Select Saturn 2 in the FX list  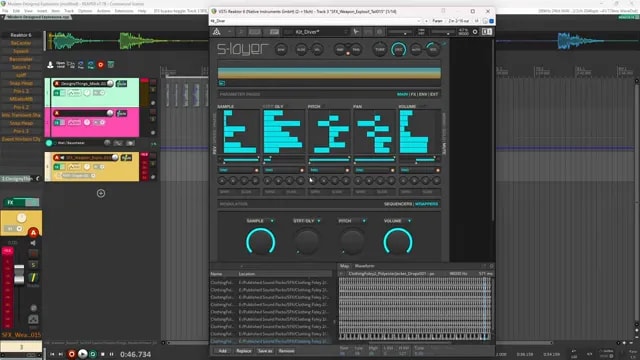(x=21, y=67)
